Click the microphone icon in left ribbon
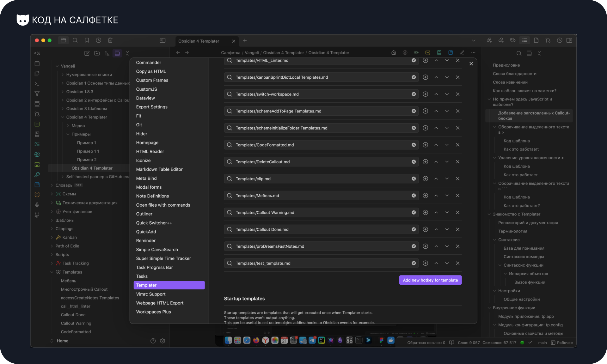 pos(37,205)
